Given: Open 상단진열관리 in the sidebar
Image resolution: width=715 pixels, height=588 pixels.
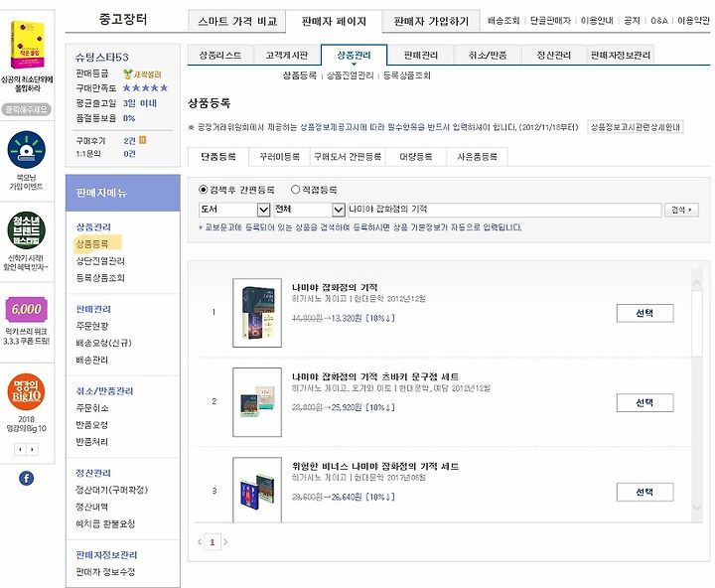Looking at the screenshot, I should (100, 260).
